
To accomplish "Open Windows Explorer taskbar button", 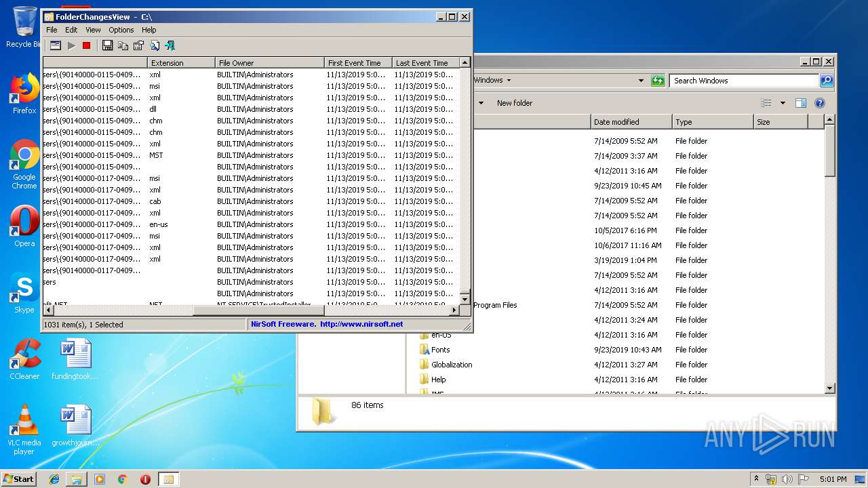I will [77, 479].
